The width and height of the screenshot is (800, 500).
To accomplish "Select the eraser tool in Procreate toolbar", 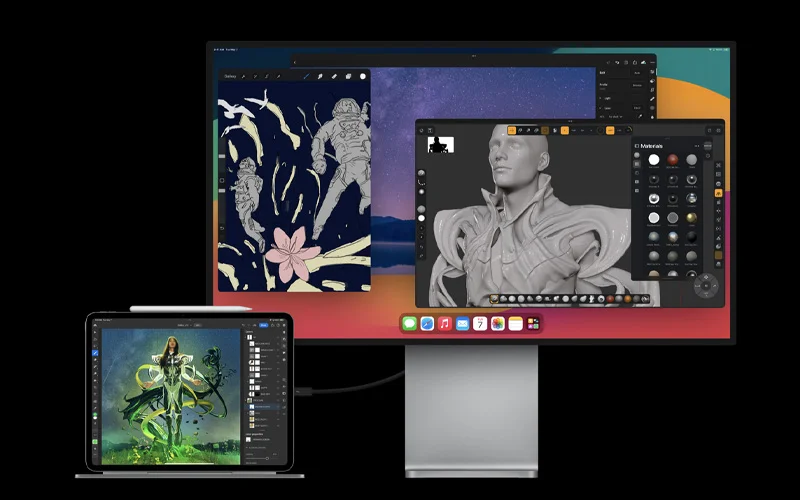I will point(334,76).
